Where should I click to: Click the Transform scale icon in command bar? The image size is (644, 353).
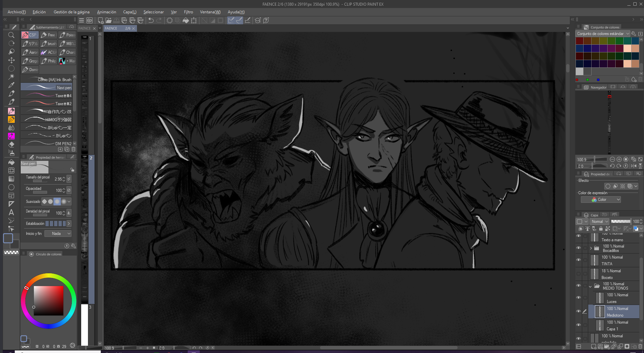pyautogui.click(x=194, y=20)
